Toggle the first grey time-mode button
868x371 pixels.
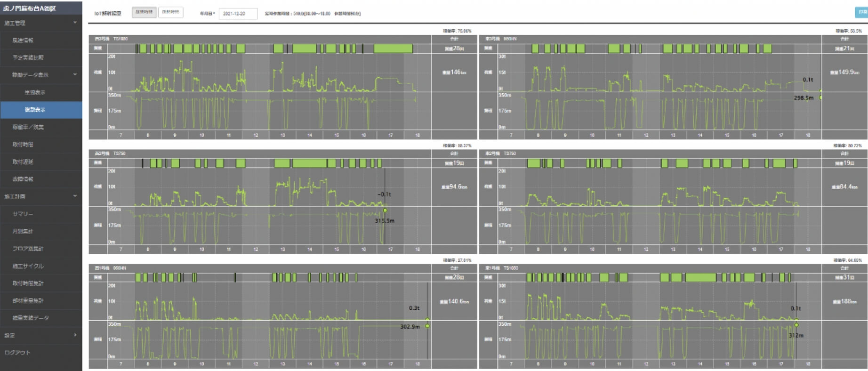coord(144,13)
